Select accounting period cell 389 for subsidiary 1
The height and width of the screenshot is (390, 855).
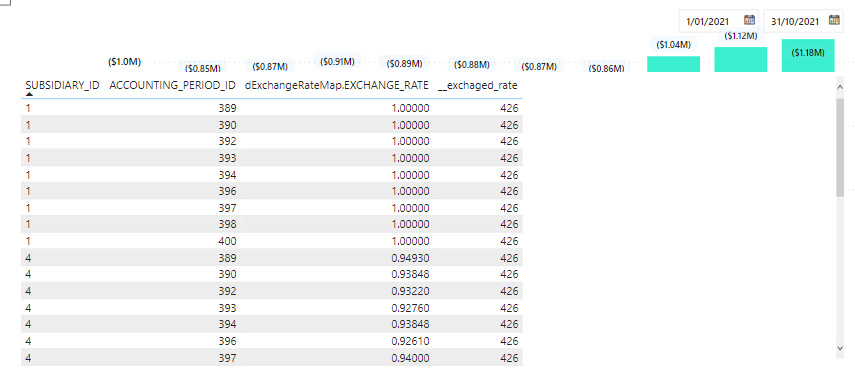coord(227,108)
